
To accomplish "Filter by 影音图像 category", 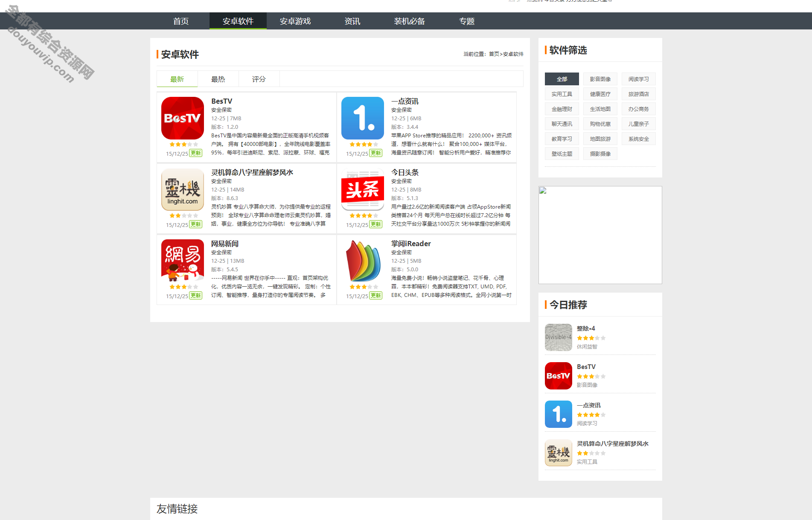I will coord(600,79).
